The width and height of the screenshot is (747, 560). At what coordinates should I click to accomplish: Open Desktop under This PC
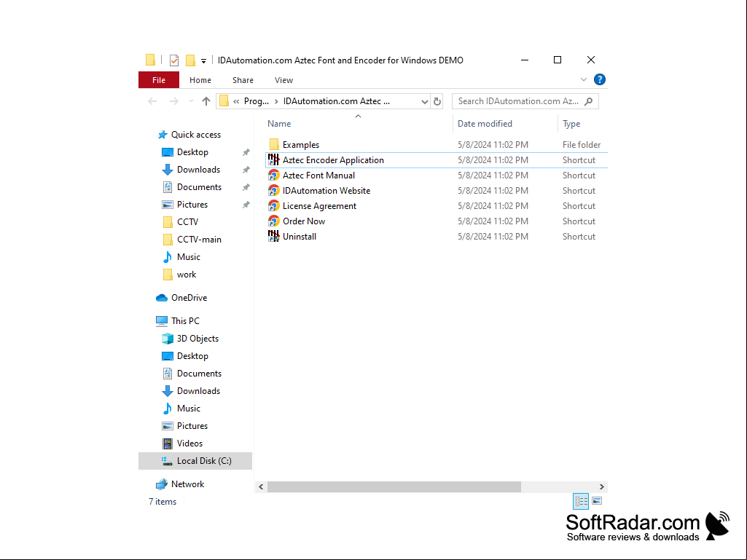point(185,356)
